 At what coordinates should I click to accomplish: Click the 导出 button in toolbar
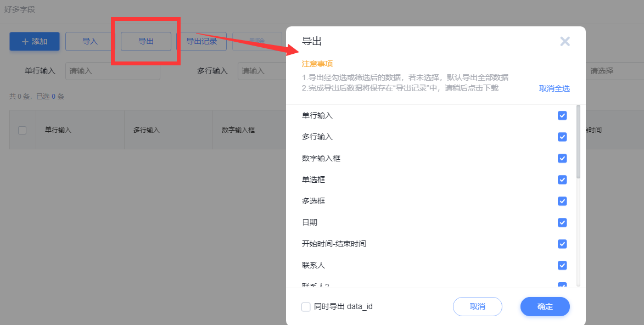146,42
